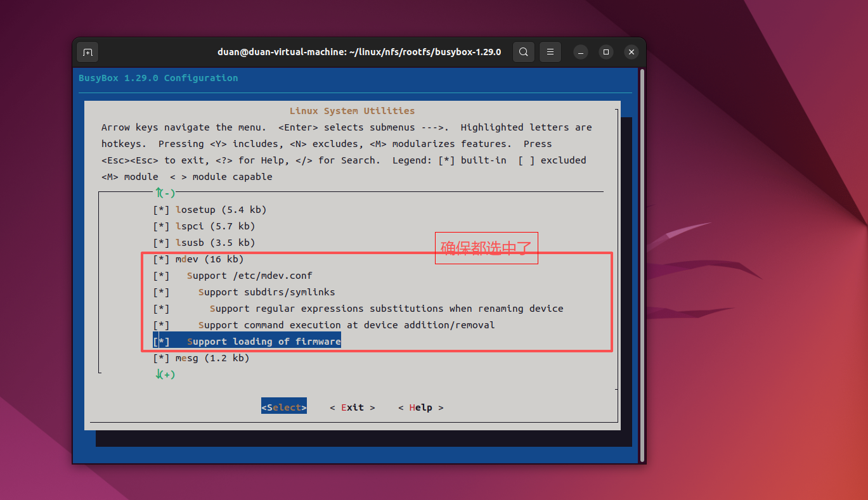Click the down arrow (+) scroll indicator
This screenshot has height=500, width=868.
pos(165,375)
